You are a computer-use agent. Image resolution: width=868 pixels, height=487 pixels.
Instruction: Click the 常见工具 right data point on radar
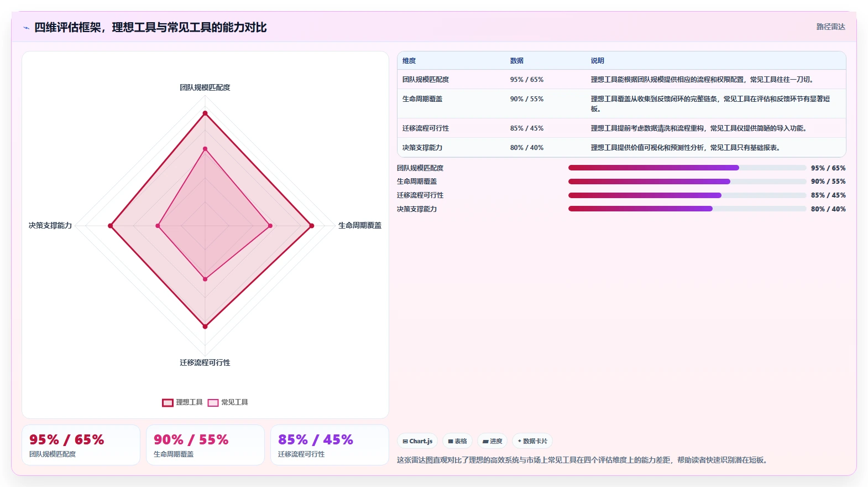(270, 226)
